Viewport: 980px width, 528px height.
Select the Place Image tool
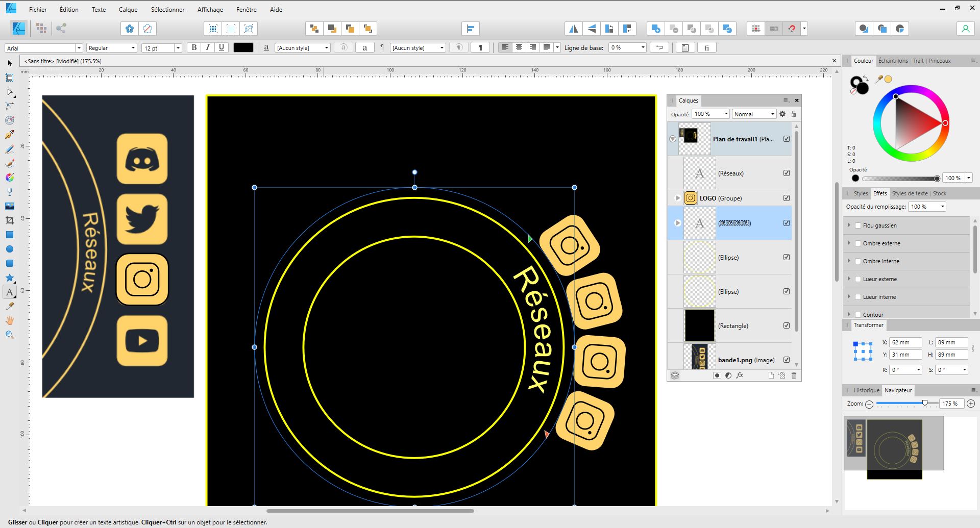point(10,206)
